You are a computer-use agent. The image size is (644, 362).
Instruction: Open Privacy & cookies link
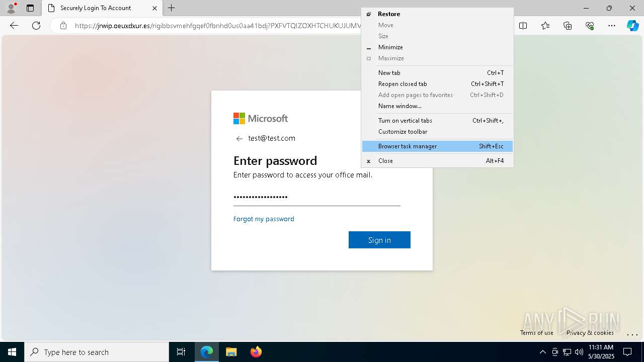[x=590, y=333]
